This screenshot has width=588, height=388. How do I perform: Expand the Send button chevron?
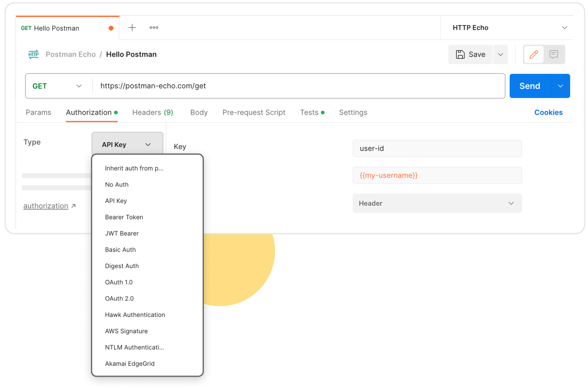point(560,86)
